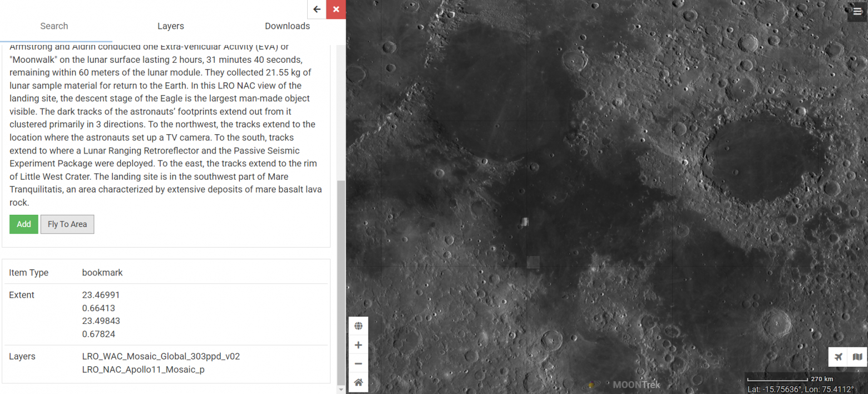The height and width of the screenshot is (394, 868).
Task: Click the green Add button
Action: pyautogui.click(x=24, y=224)
